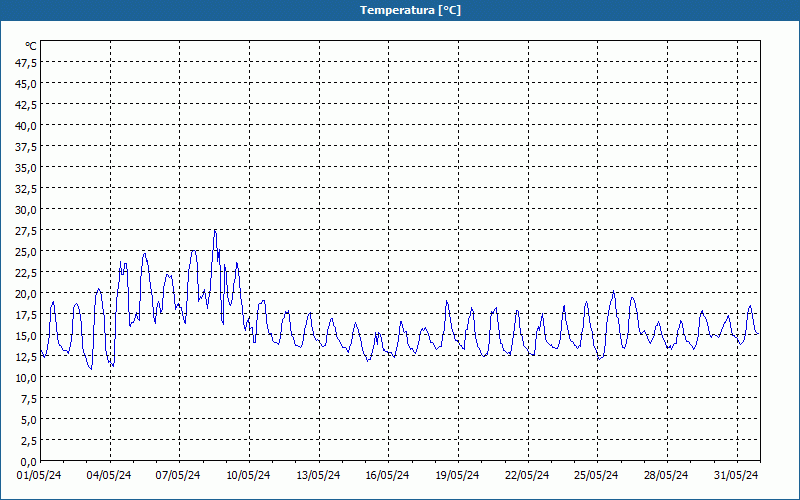Click the 13/05/24 date label
This screenshot has width=800, height=500.
pos(318,475)
